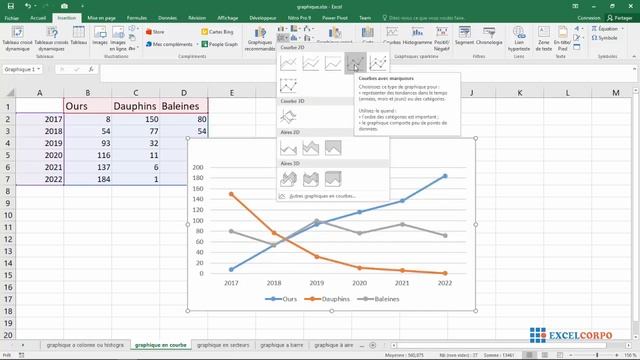Choose the stacked Aires 3D chart type
The width and height of the screenshot is (640, 360).
311,179
